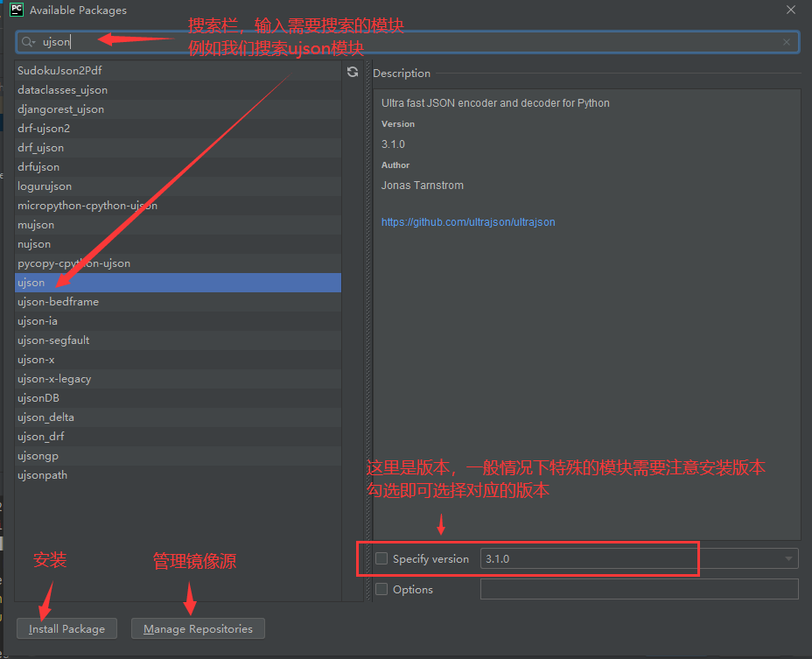
Task: Select drfujson package
Action: [x=178, y=167]
